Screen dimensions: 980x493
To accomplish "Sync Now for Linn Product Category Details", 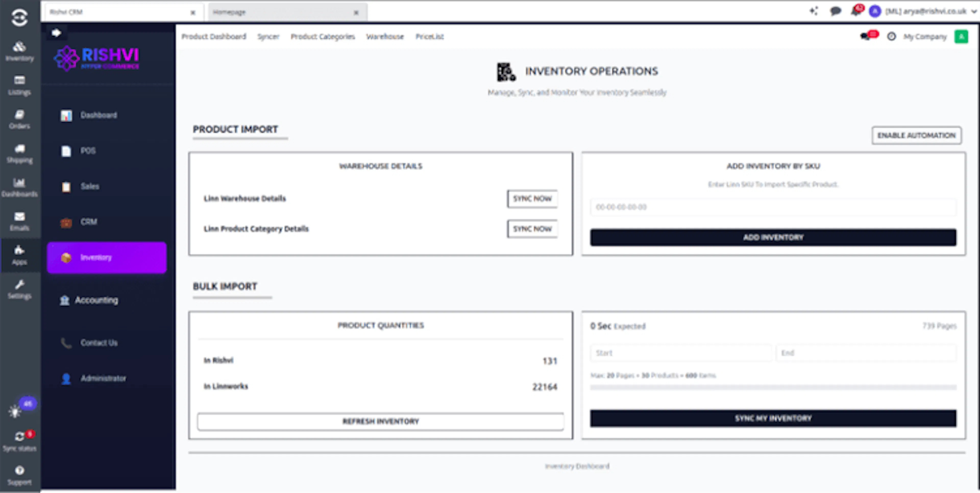I will pos(532,229).
